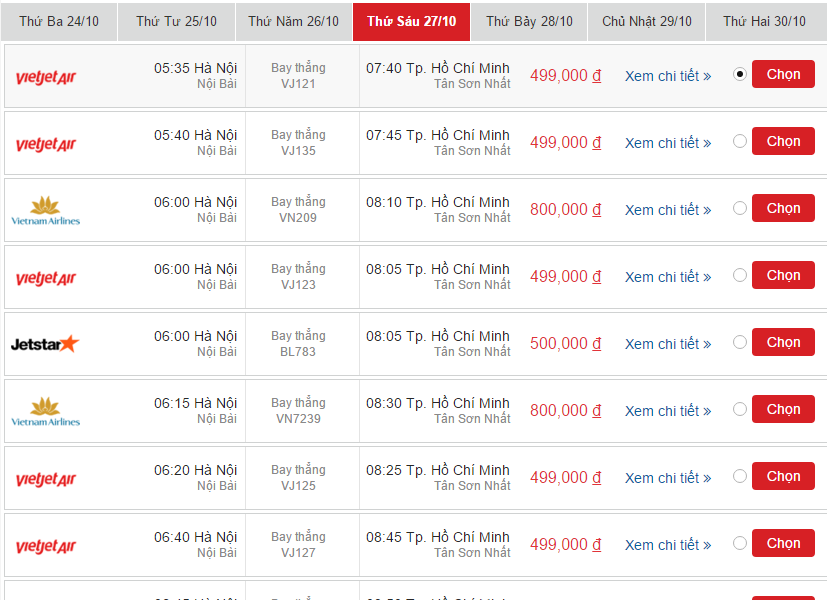The width and height of the screenshot is (827, 600).
Task: Open the Thứ Ba 24/10 date tab
Action: 59,22
